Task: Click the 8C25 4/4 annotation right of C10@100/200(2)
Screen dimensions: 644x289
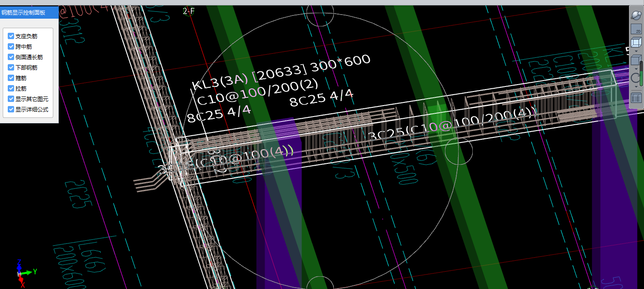Action: 322,97
